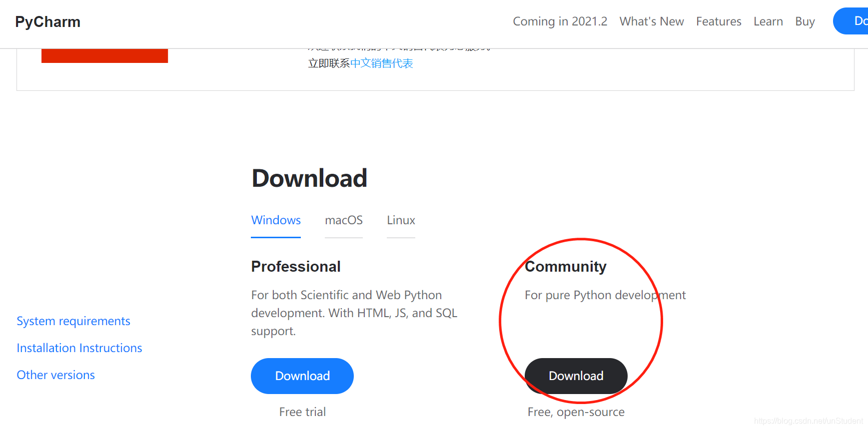
Task: Download the Community edition
Action: (576, 376)
